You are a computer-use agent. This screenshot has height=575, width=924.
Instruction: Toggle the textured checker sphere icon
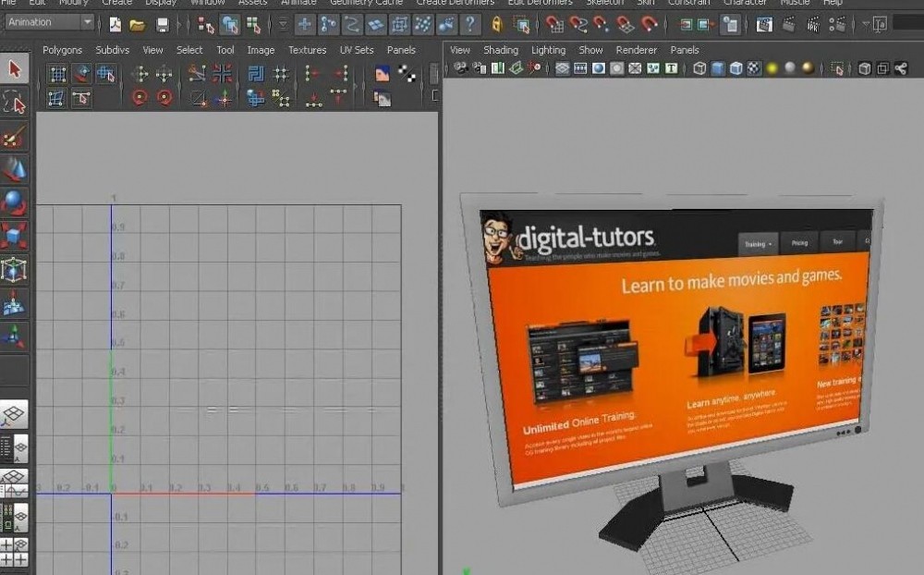click(x=754, y=69)
